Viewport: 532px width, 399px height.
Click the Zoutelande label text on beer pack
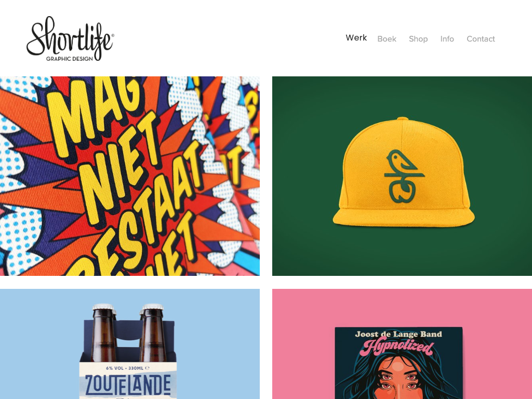point(128,385)
